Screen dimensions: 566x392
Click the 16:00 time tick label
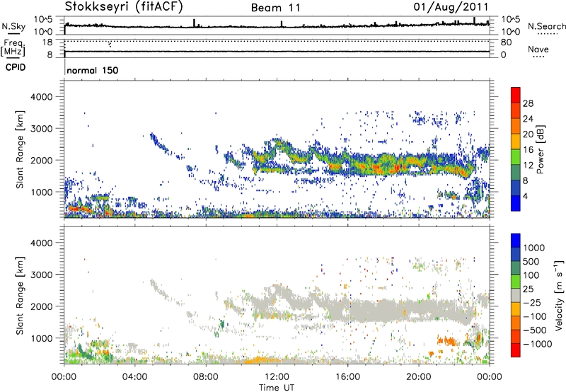tap(347, 377)
